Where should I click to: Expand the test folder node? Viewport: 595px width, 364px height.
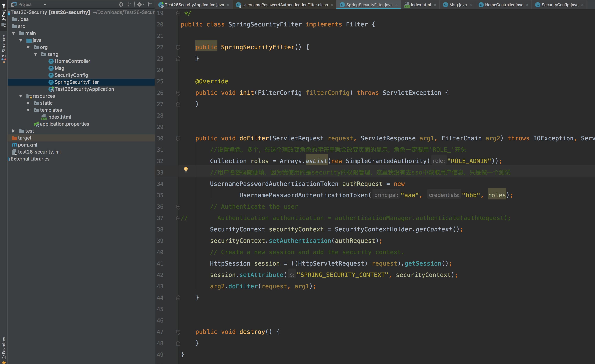tap(14, 131)
